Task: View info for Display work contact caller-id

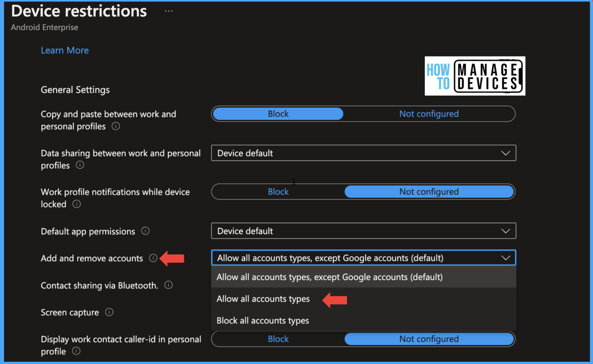Action: [x=76, y=351]
